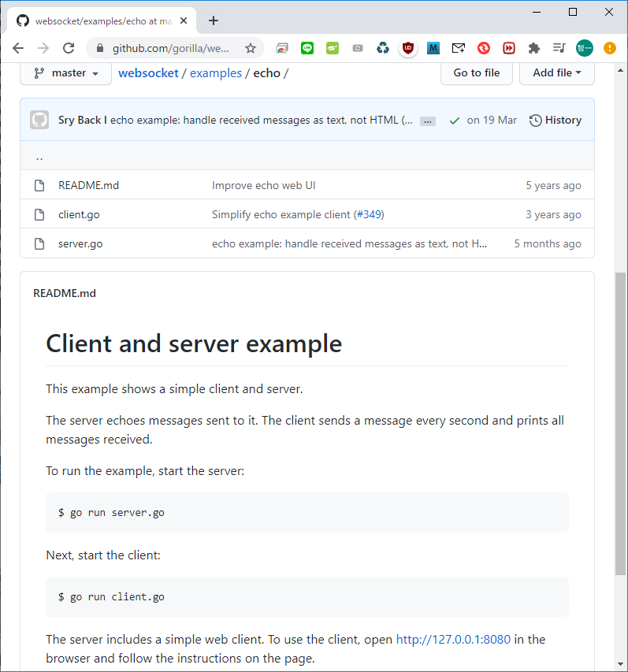Open the uBlock Origin extension icon

point(407,48)
